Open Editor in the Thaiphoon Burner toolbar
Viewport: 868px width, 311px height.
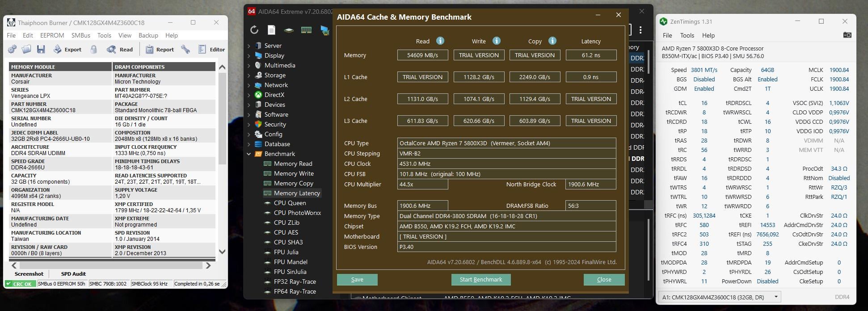[x=211, y=49]
